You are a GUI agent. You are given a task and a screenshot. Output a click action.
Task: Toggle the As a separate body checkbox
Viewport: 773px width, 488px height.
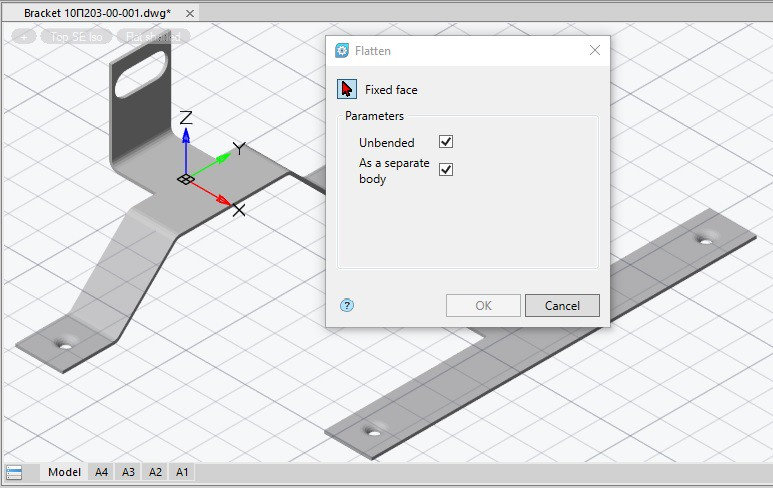(446, 169)
